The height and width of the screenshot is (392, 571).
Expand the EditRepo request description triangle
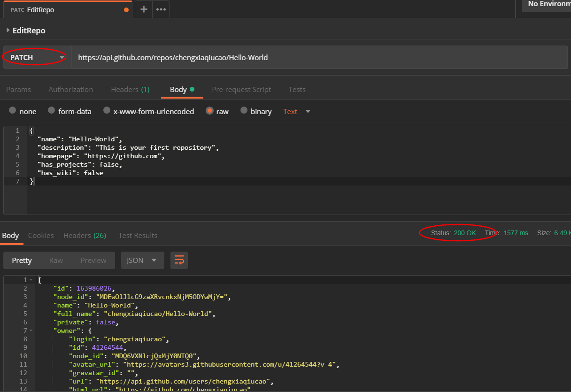pos(8,31)
